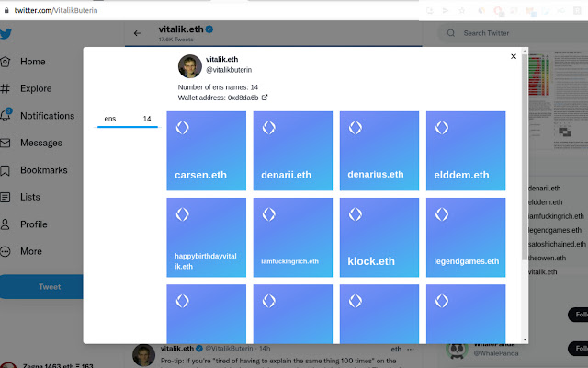
Task: Click the site lock icon in address bar
Action: coord(6,10)
